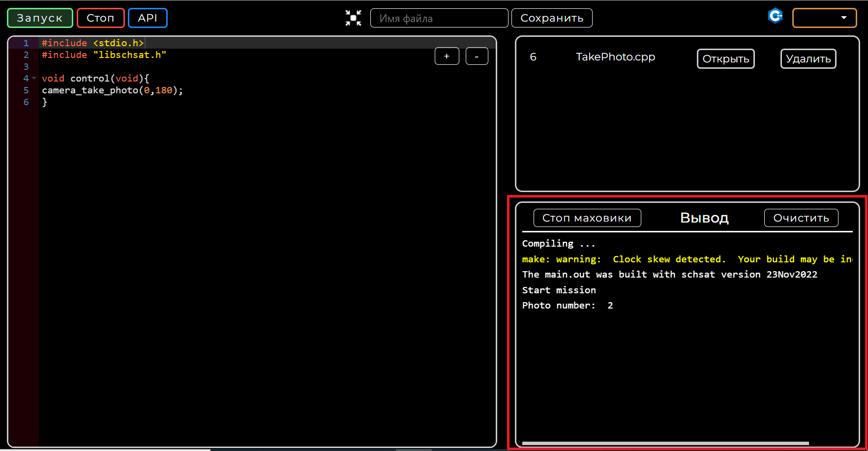Click the TakePhoto.cpp file name entry
Viewport: 868px width, 451px height.
pyautogui.click(x=616, y=57)
